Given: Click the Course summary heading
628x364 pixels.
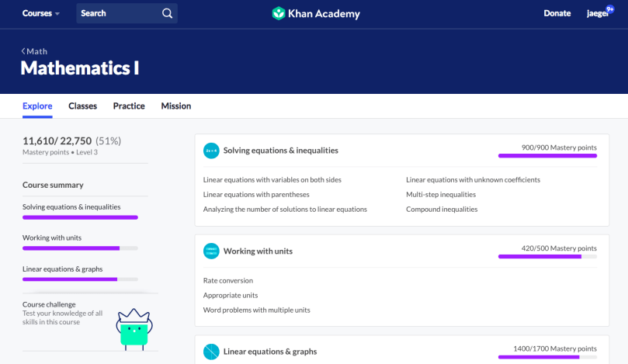Looking at the screenshot, I should pyautogui.click(x=53, y=185).
